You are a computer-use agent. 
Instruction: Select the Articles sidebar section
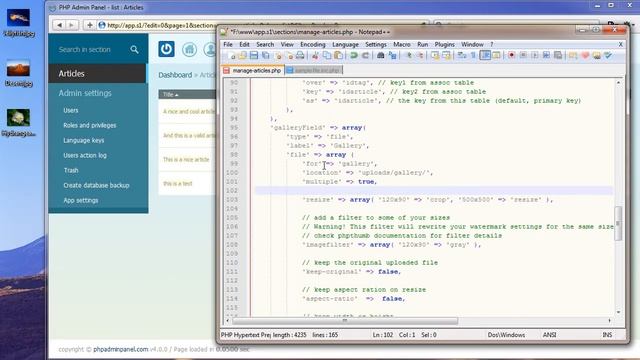click(97, 73)
